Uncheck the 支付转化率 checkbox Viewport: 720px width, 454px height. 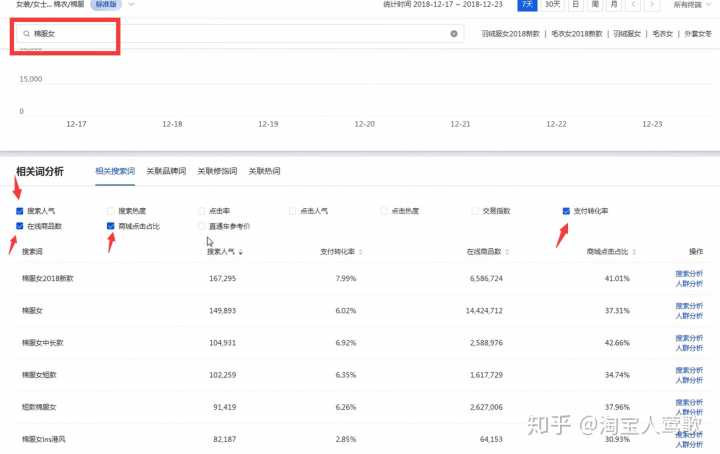[566, 211]
